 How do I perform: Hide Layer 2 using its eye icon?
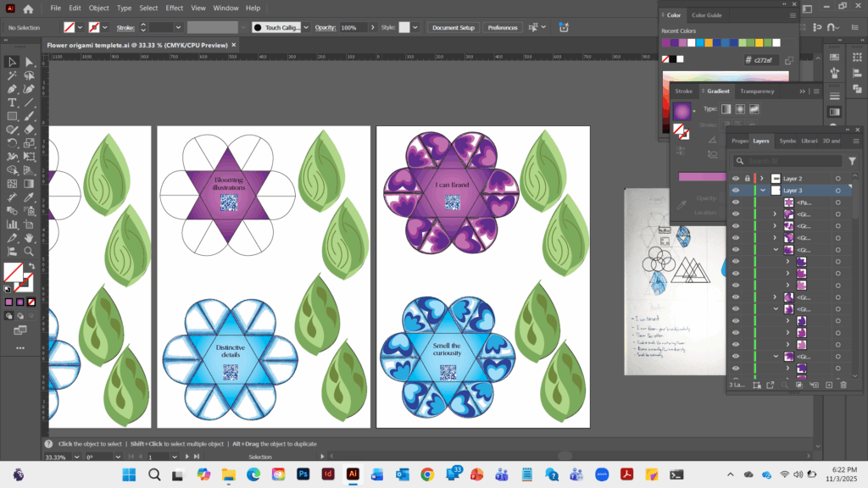click(735, 179)
